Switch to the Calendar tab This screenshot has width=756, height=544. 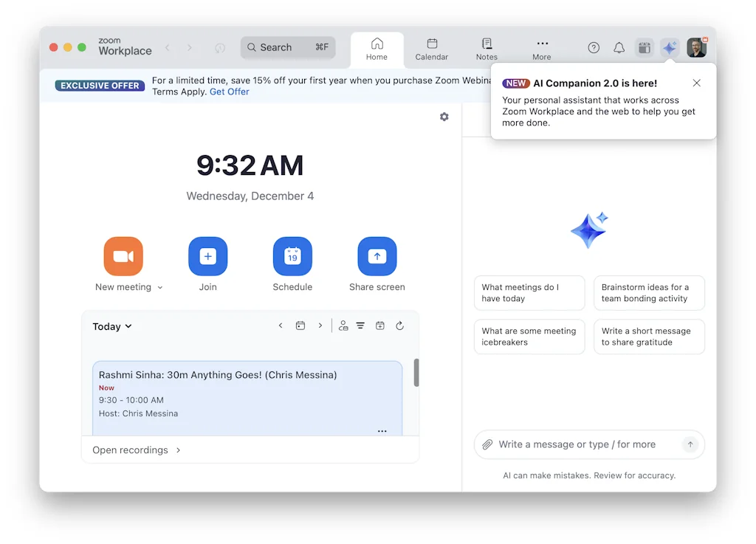coord(431,49)
